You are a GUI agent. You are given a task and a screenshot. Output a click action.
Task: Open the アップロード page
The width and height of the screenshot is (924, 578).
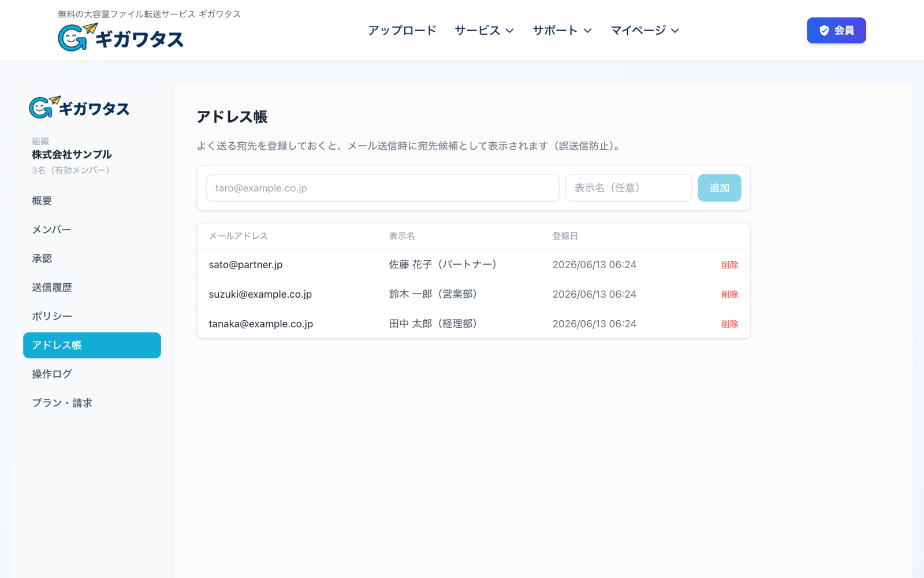(x=402, y=30)
